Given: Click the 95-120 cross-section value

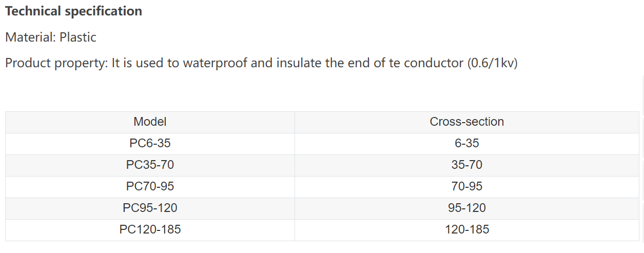Looking at the screenshot, I should coord(466,208).
